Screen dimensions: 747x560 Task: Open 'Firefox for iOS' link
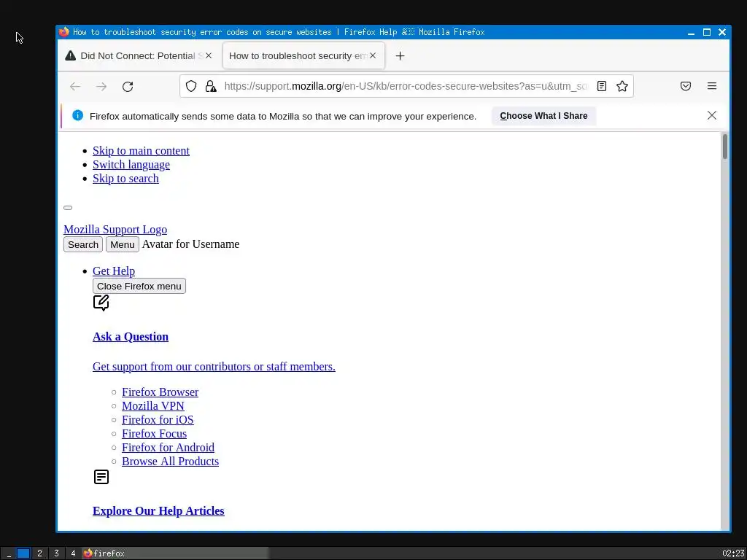pyautogui.click(x=158, y=419)
